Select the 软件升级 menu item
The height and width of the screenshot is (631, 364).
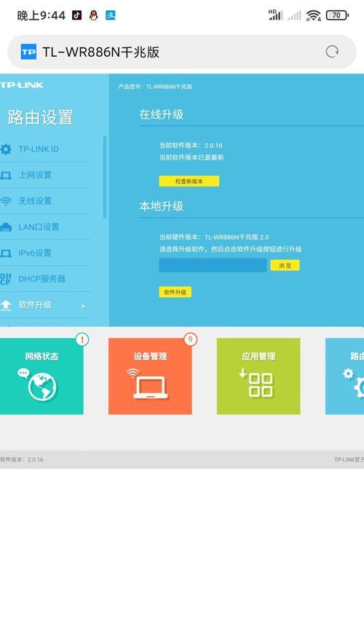click(45, 305)
